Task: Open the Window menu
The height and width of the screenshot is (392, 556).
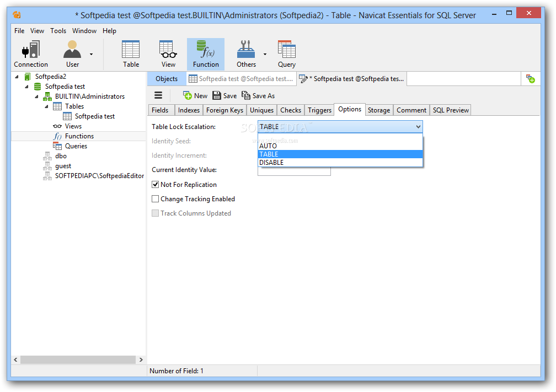Action: [84, 31]
